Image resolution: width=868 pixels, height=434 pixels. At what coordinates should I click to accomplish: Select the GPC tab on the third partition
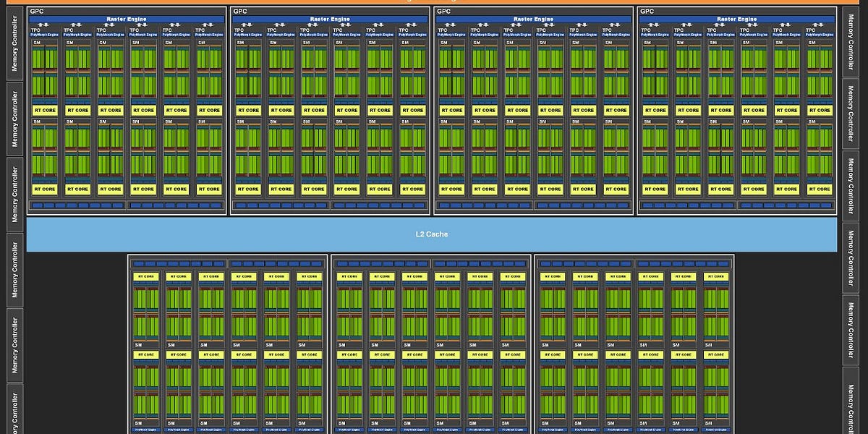[x=444, y=11]
